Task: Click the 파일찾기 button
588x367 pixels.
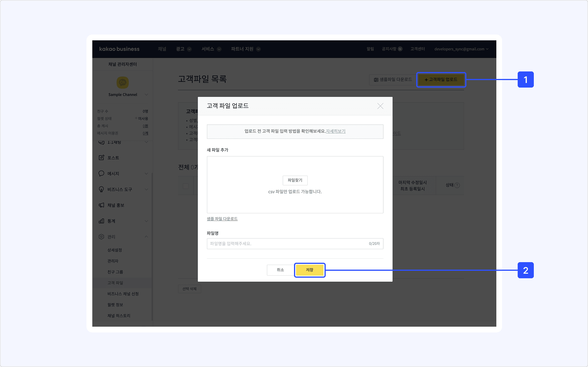Action: [x=295, y=180]
